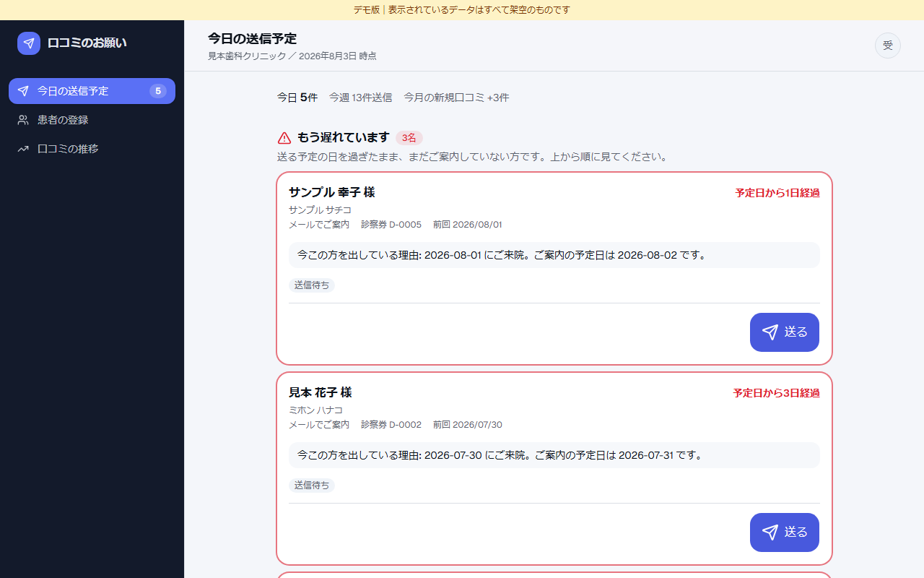Click the 前回 2026/08/01 date text
The height and width of the screenshot is (578, 924).
468,225
